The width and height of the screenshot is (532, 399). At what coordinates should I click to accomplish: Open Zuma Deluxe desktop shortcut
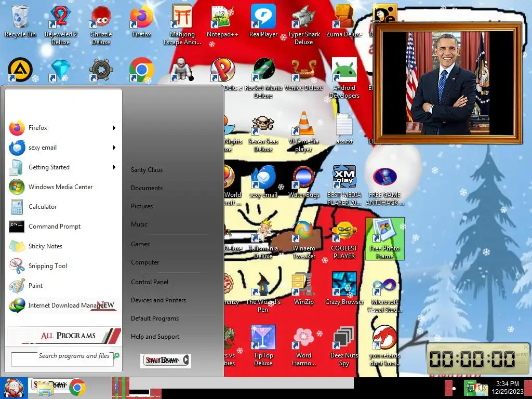click(x=344, y=22)
